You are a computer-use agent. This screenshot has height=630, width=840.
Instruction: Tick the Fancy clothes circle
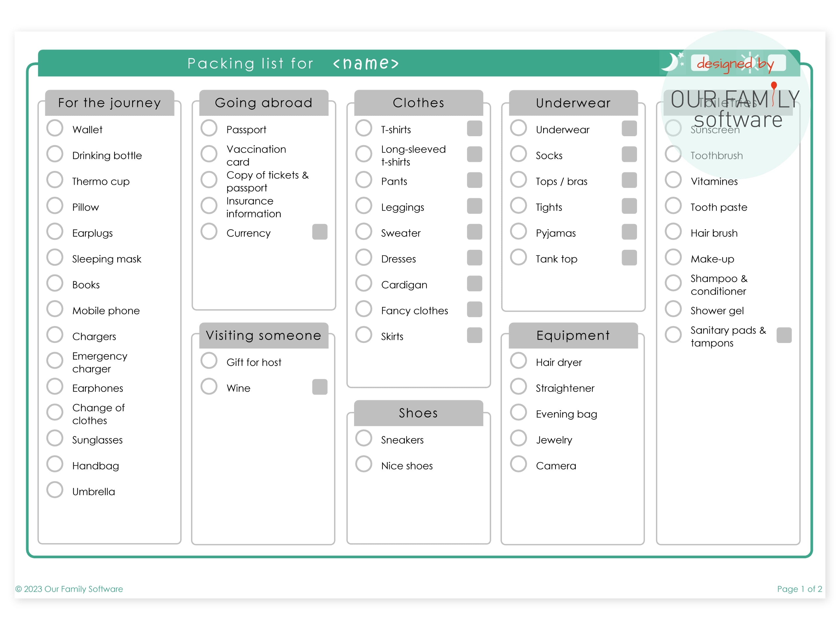(x=364, y=309)
